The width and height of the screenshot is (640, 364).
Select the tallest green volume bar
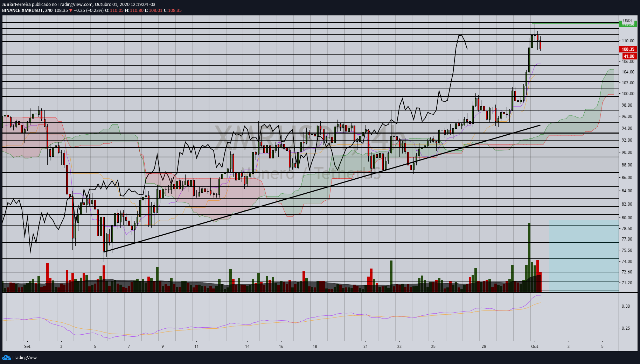click(529, 257)
